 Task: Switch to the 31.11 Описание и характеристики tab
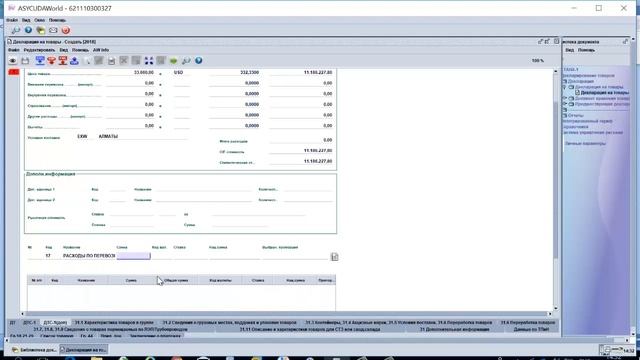[x=310, y=329]
